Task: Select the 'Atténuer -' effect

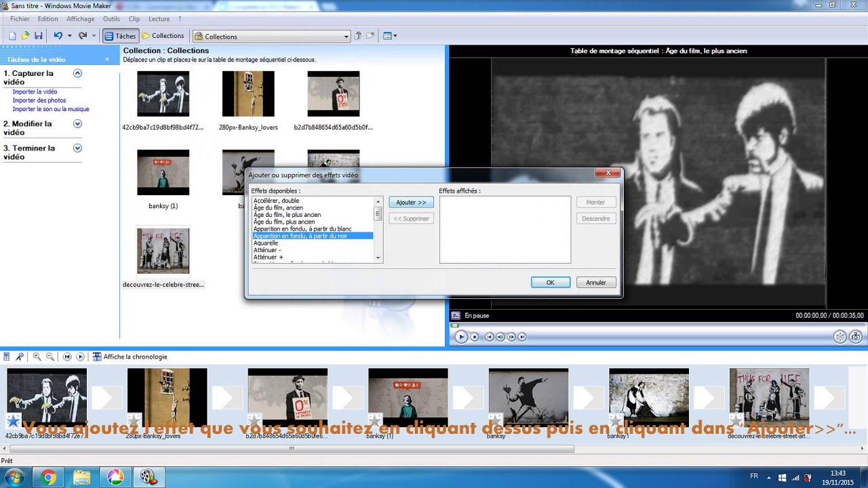Action: [267, 250]
